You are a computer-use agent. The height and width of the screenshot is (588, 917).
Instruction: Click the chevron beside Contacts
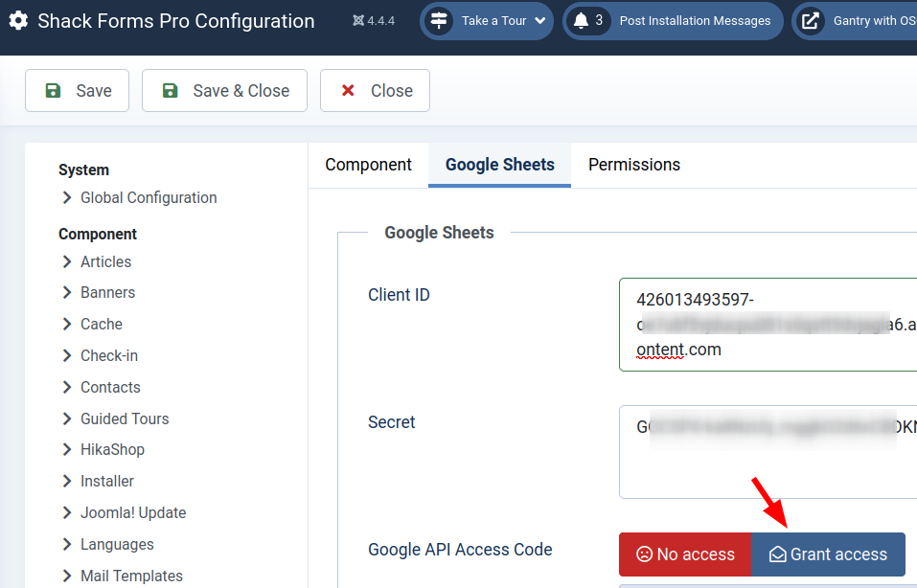tap(67, 387)
